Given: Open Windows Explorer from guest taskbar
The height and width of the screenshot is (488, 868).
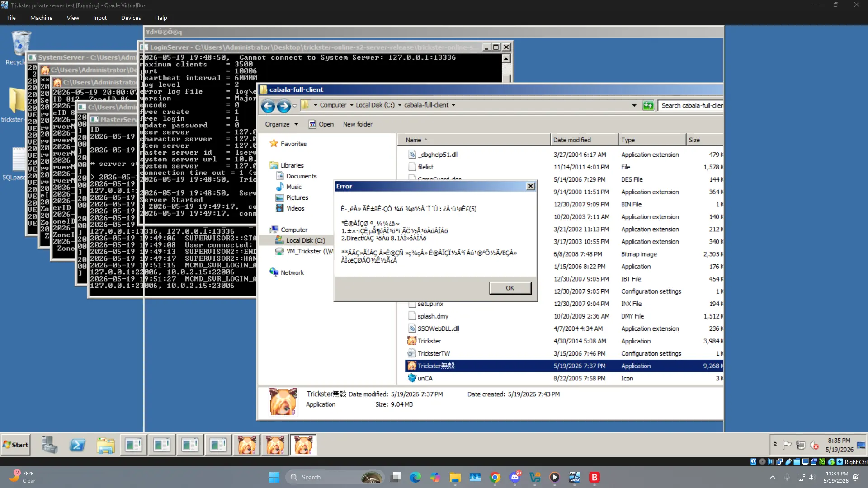Looking at the screenshot, I should (105, 445).
